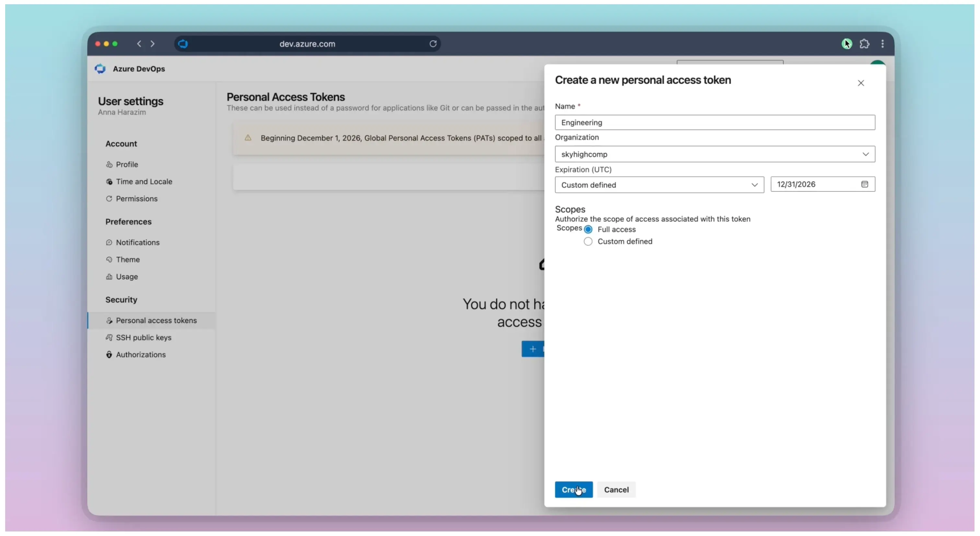Click the User settings title
980x536 pixels.
pos(131,101)
